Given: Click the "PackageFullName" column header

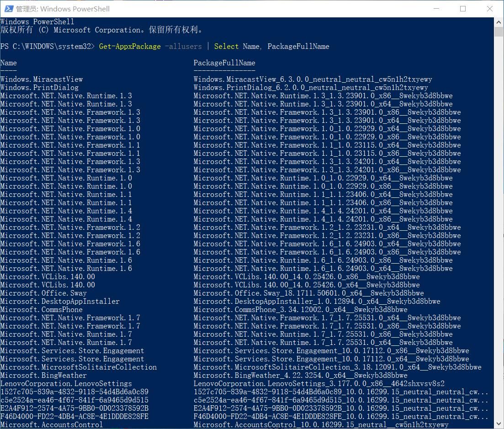Looking at the screenshot, I should coord(224,63).
